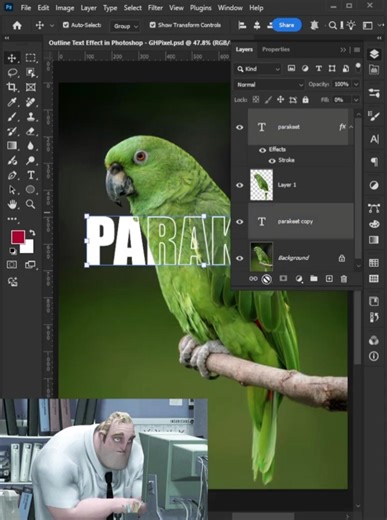Select the Lasso tool

[x=12, y=72]
